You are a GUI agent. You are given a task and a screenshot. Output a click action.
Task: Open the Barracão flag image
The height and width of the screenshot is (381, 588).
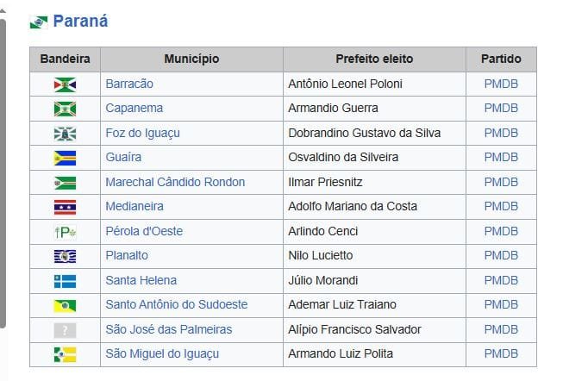point(65,84)
